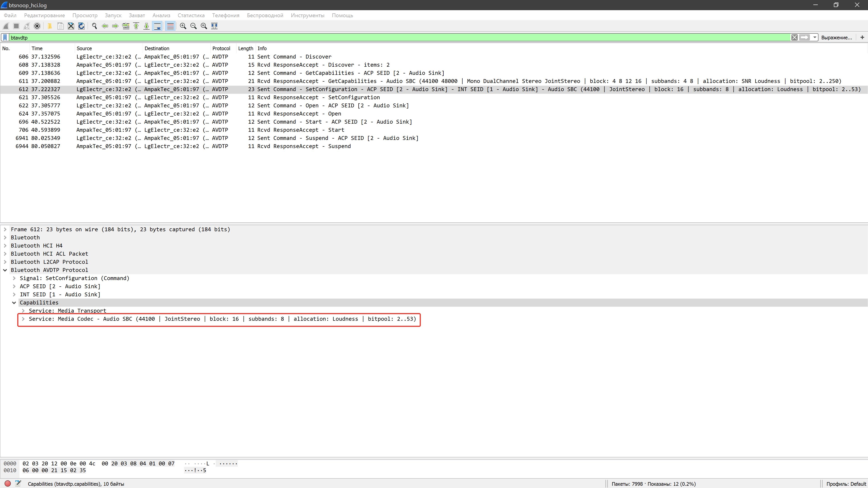The width and height of the screenshot is (868, 488).
Task: Select packet 696 Start command row
Action: click(236, 122)
